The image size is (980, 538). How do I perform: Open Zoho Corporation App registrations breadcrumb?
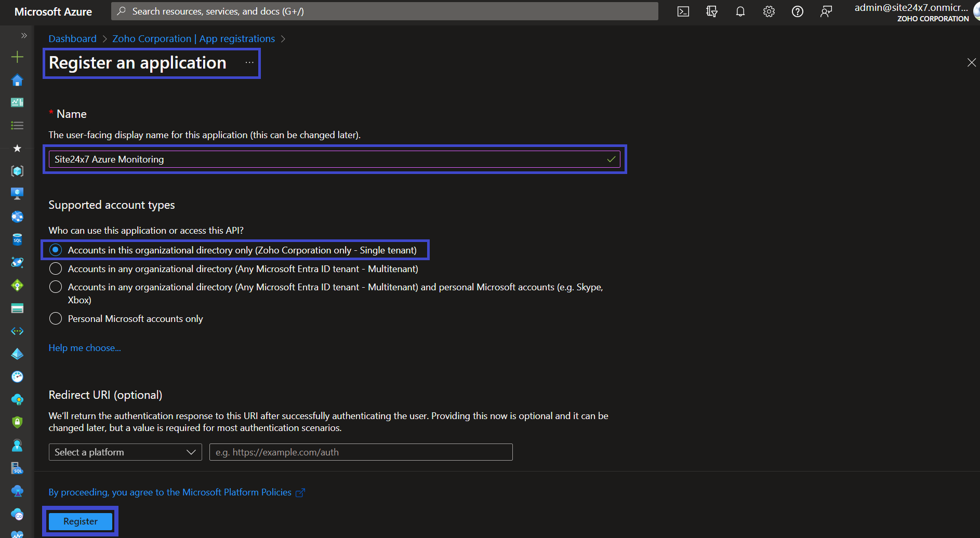point(193,38)
